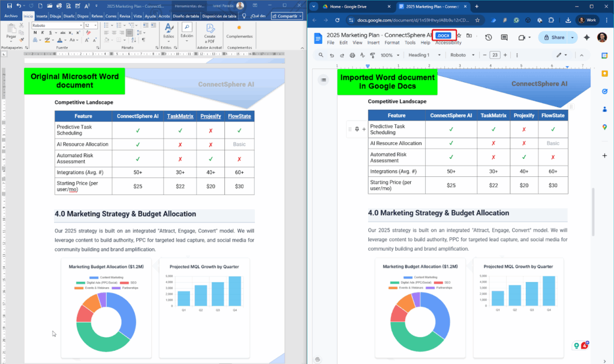
Task: Toggle subscript in Word's Fuente group
Action: (71, 32)
